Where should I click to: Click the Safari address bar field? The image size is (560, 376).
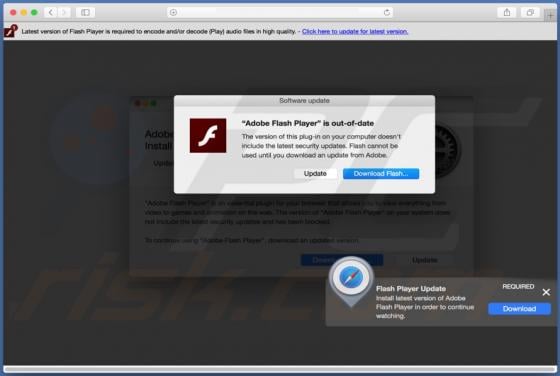(x=280, y=12)
